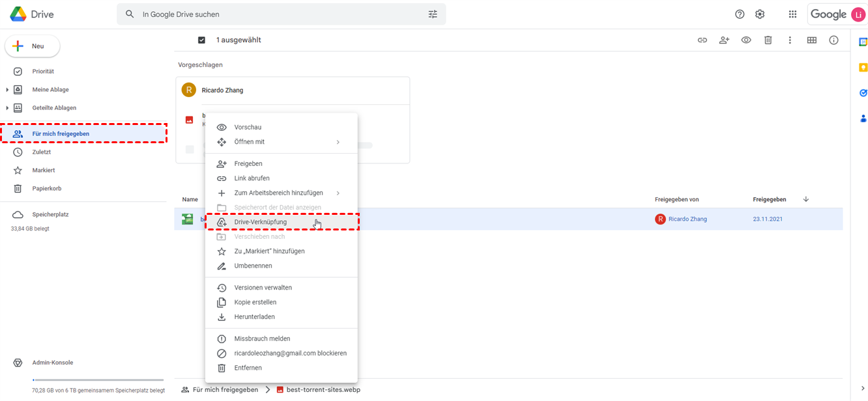Viewport: 868px width, 401px height.
Task: Sort by Name column header
Action: coord(190,200)
